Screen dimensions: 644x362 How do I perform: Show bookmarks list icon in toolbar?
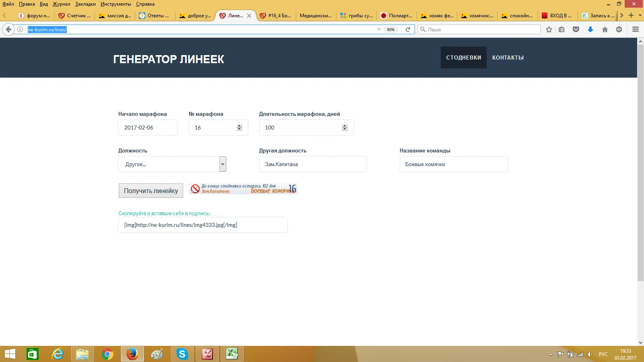click(561, 29)
